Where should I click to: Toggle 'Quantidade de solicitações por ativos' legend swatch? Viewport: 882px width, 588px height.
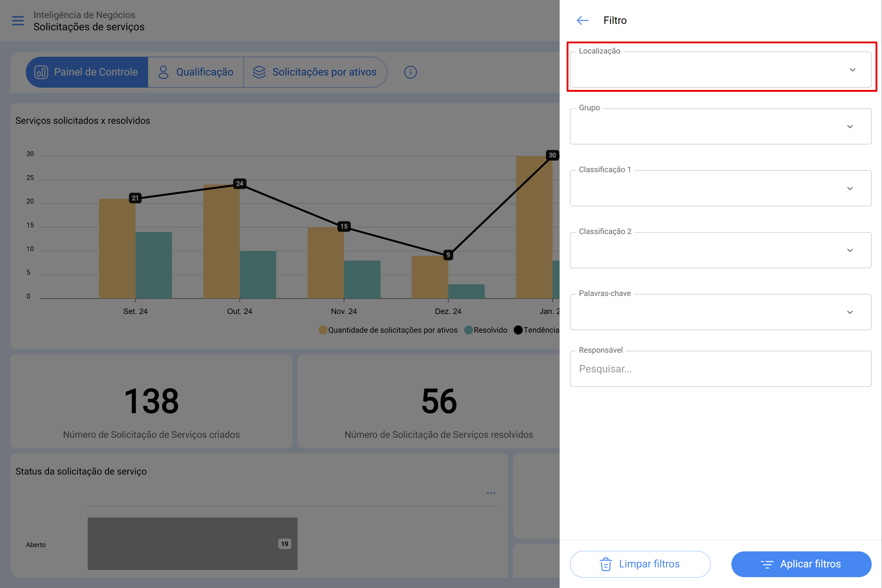pyautogui.click(x=323, y=330)
